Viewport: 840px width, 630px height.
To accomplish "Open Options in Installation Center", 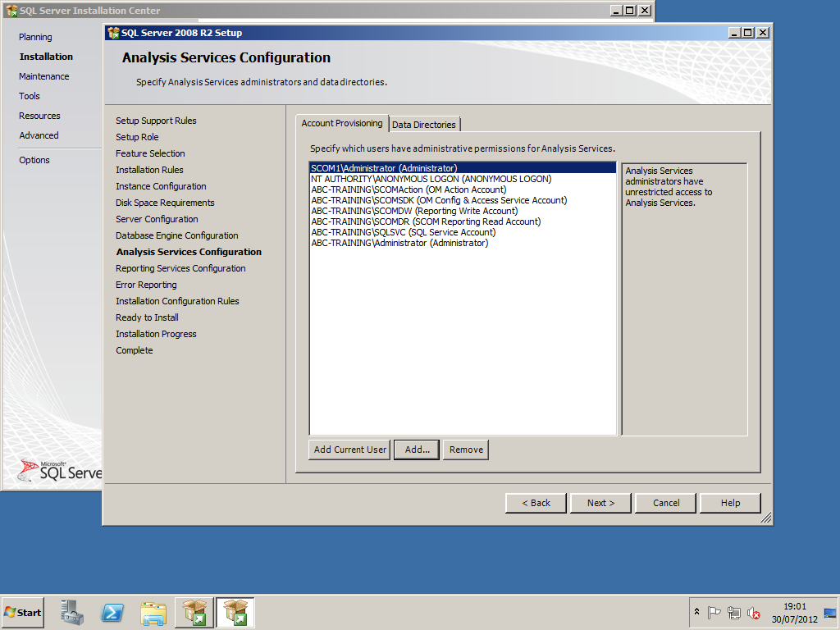I will (x=34, y=160).
